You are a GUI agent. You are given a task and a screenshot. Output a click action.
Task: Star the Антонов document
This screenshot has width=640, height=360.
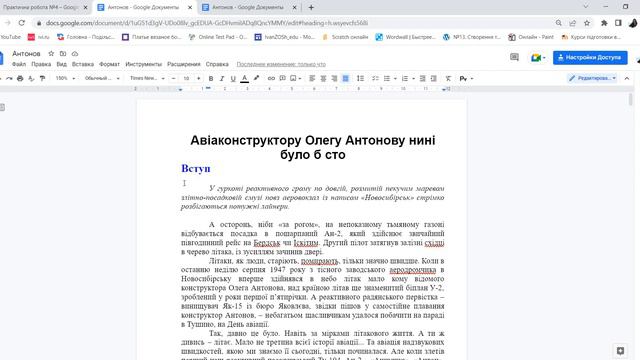pos(51,53)
